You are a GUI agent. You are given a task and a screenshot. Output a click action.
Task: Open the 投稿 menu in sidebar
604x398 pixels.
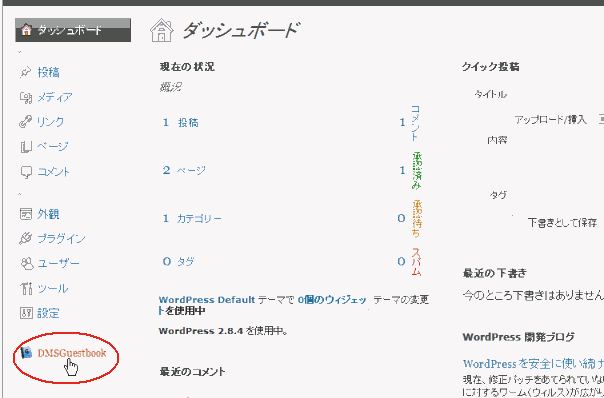[x=48, y=72]
